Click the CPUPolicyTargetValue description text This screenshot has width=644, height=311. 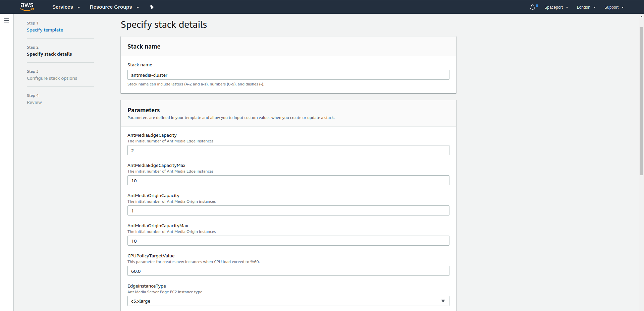[194, 262]
